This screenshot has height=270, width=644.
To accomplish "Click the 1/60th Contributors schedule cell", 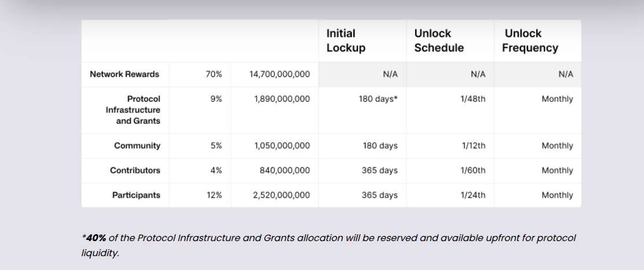I will (472, 171).
